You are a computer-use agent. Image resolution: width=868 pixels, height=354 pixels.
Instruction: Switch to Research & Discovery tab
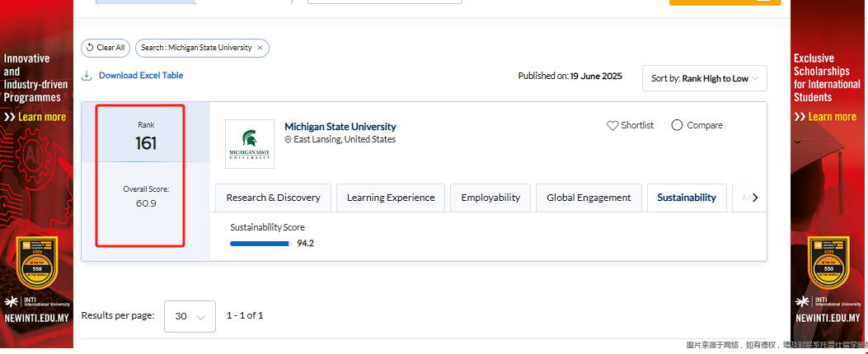point(273,198)
